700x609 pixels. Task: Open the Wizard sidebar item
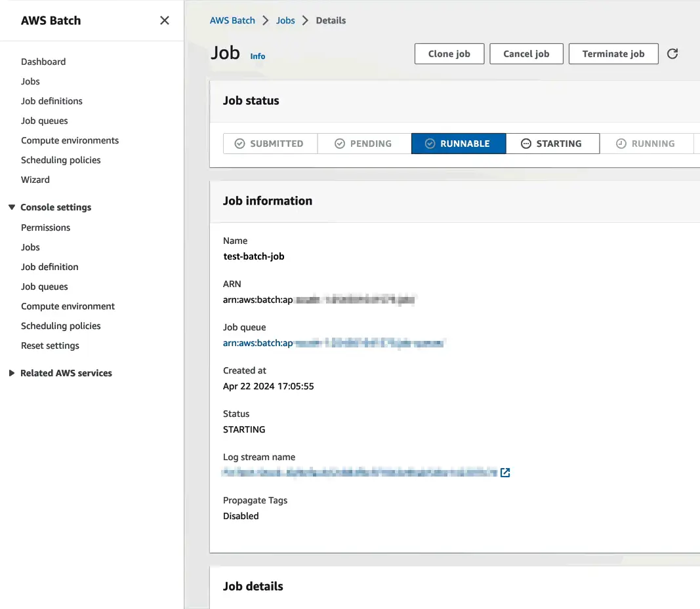click(35, 180)
